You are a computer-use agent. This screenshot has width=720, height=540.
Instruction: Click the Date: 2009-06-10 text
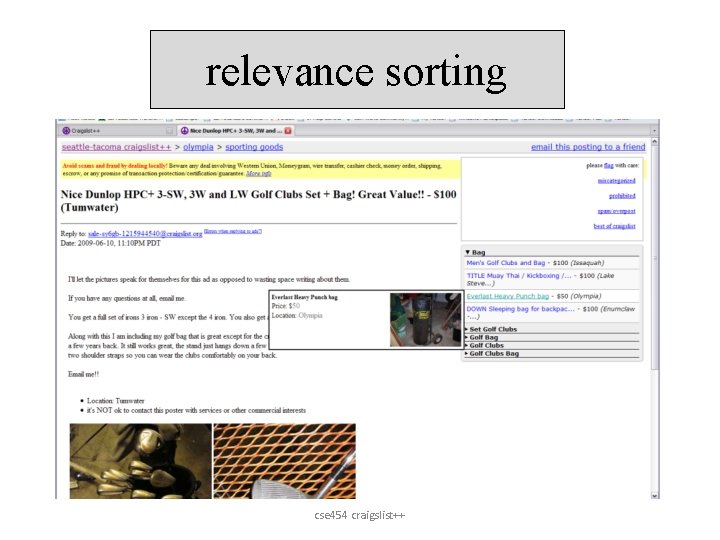tap(111, 243)
